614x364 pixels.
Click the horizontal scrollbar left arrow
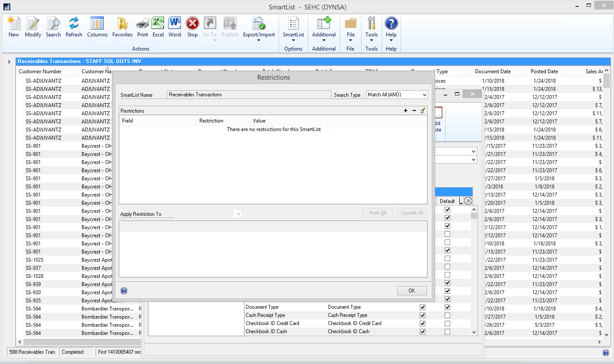(20, 342)
